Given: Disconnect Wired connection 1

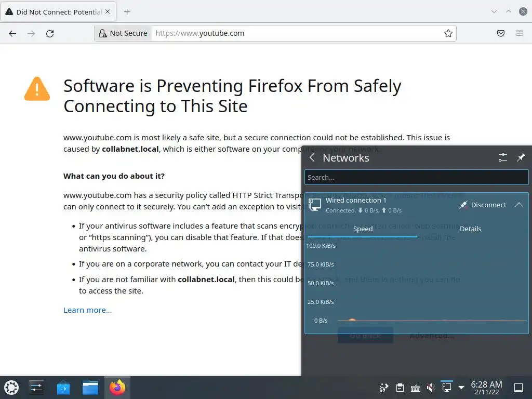Looking at the screenshot, I should [x=483, y=205].
